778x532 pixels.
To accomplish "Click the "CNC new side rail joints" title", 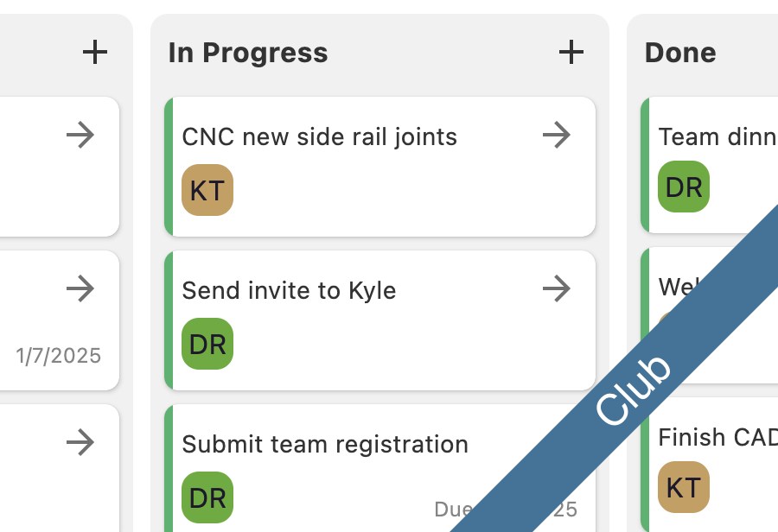I will coord(320,136).
